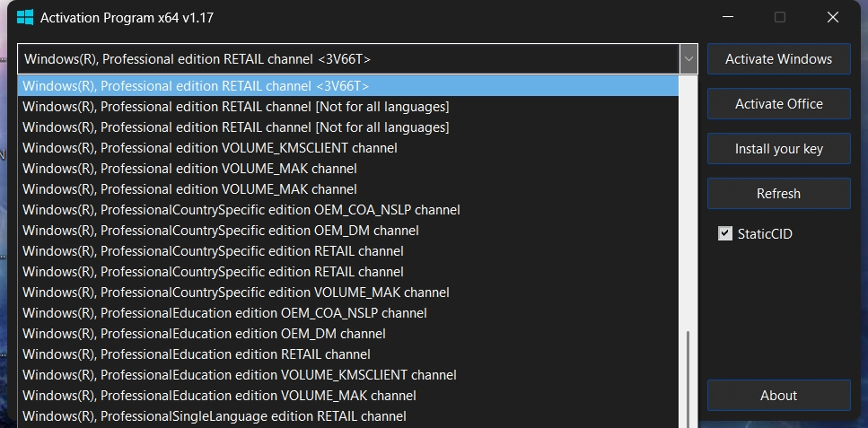This screenshot has height=428, width=868.
Task: Toggle the StaticCID checkbox
Action: [x=725, y=234]
